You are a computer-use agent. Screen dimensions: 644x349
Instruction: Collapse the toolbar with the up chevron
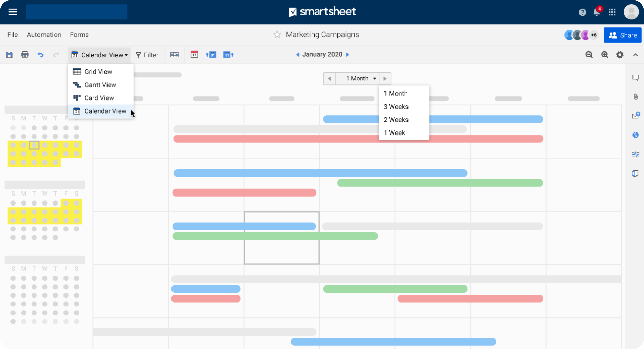point(635,55)
